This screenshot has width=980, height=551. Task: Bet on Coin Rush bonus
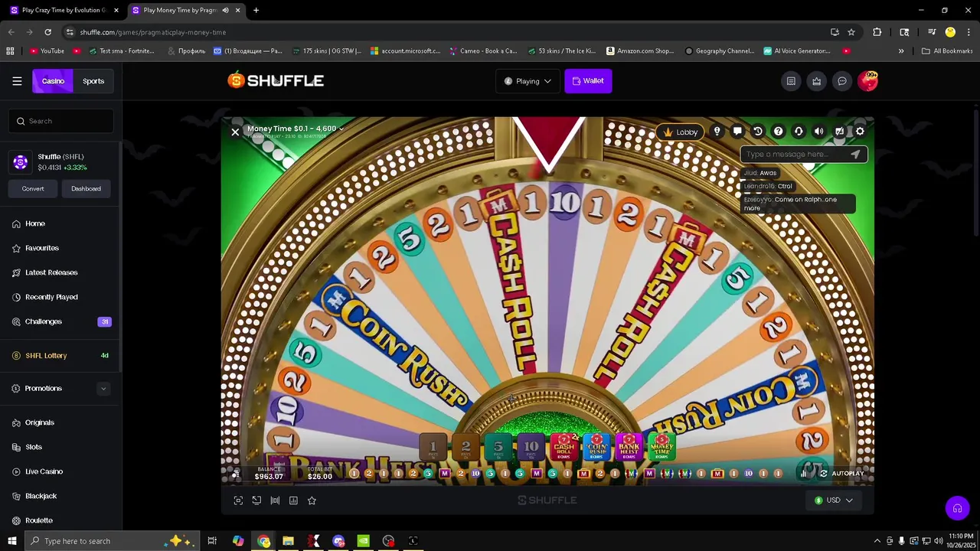[596, 448]
